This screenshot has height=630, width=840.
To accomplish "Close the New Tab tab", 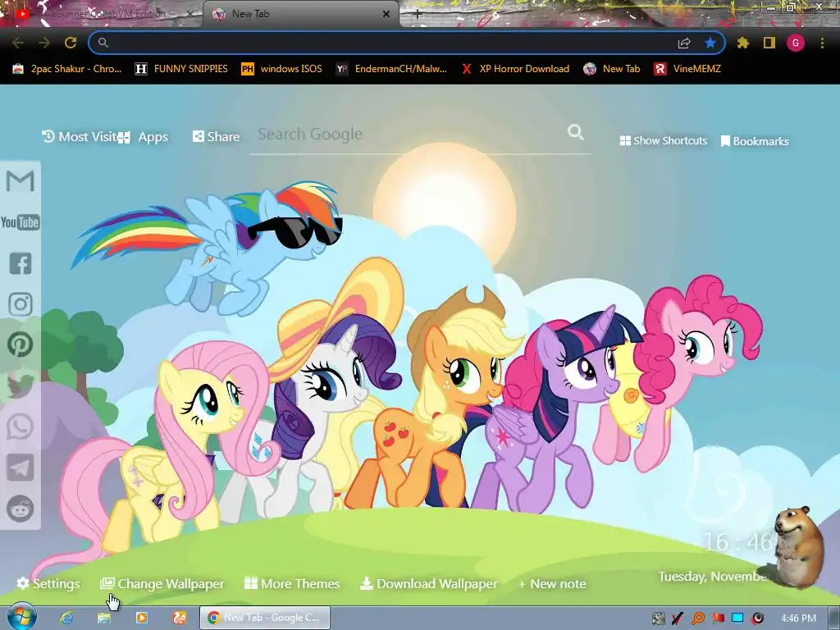I will coord(386,15).
